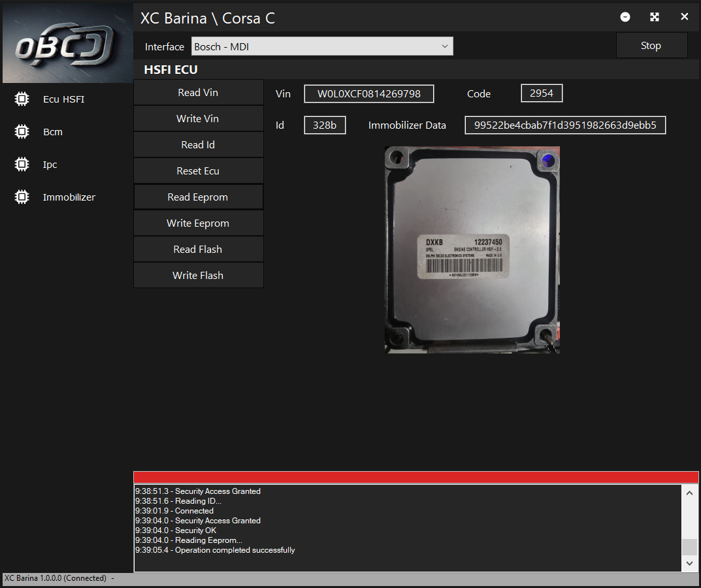Click the log scrollbar down arrow
This screenshot has width=701, height=588.
689,563
